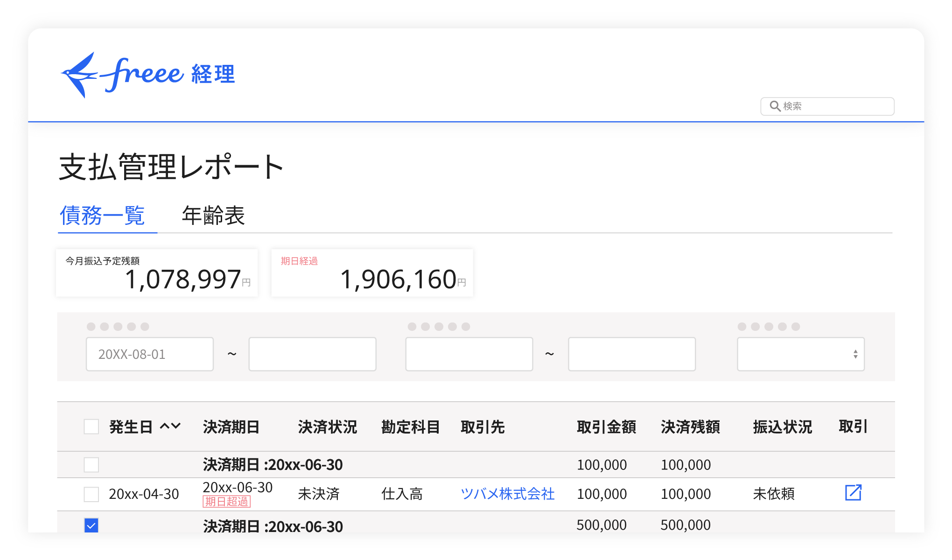952x560 pixels.
Task: Open the rightmost filter dropdown
Action: pyautogui.click(x=800, y=354)
